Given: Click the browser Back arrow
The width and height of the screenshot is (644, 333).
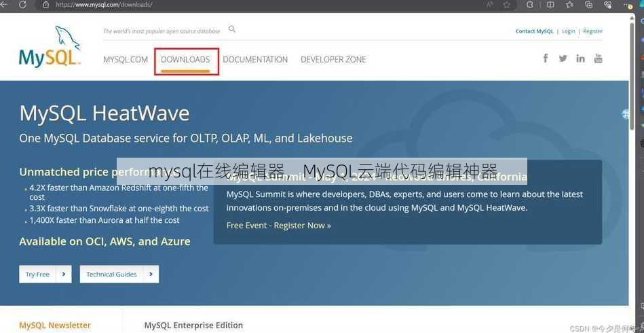Looking at the screenshot, I should [x=5, y=5].
